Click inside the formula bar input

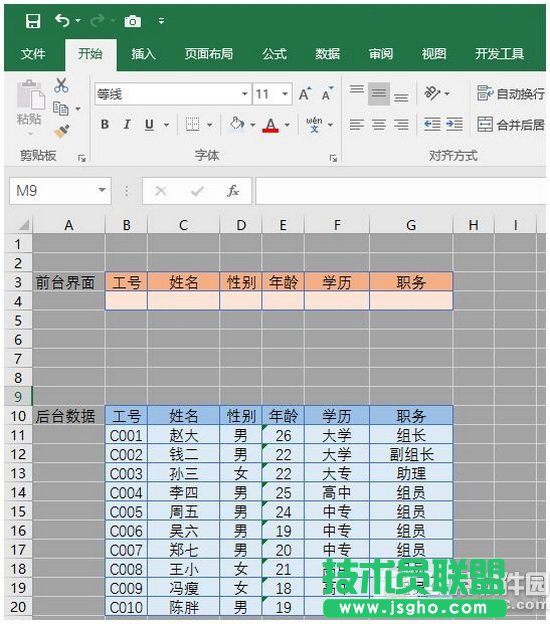click(401, 191)
